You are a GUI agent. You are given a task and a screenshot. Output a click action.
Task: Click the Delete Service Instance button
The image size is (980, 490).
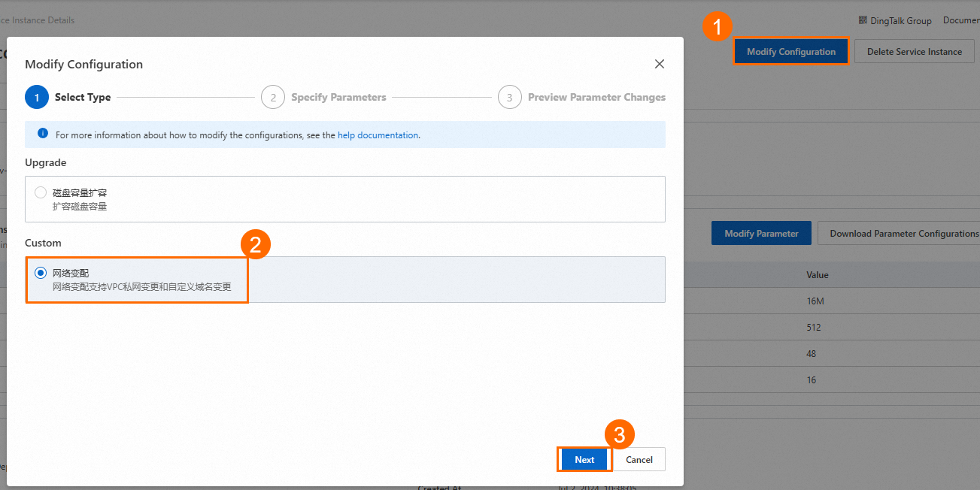pos(915,52)
